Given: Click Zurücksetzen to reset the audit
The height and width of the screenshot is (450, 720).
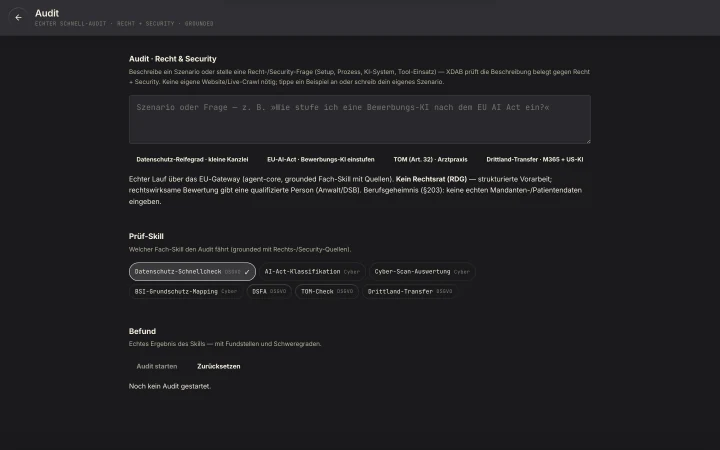Looking at the screenshot, I should tap(219, 366).
